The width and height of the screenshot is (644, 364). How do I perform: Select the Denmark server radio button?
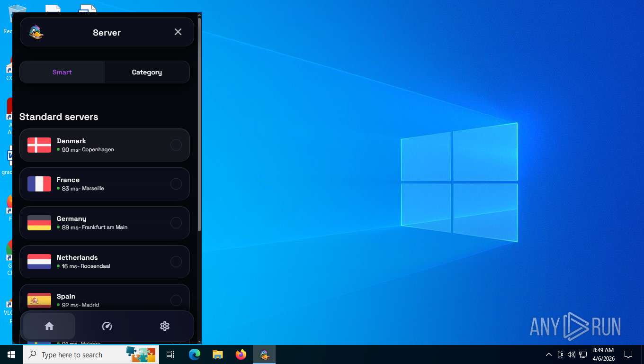pyautogui.click(x=176, y=145)
